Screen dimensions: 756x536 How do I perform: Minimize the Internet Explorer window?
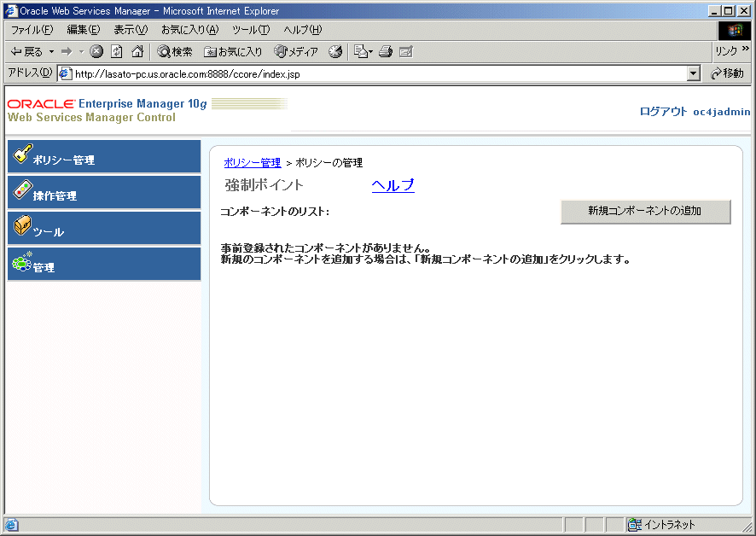tap(715, 10)
